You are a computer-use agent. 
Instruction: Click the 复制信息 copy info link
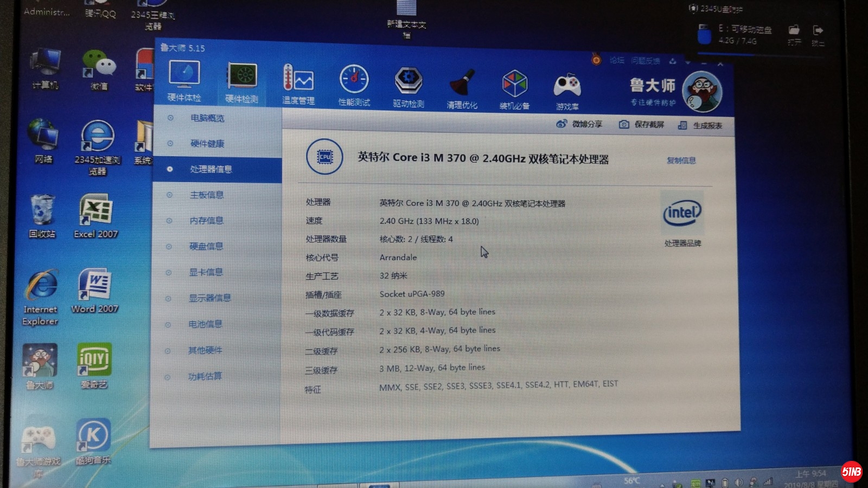coord(681,160)
